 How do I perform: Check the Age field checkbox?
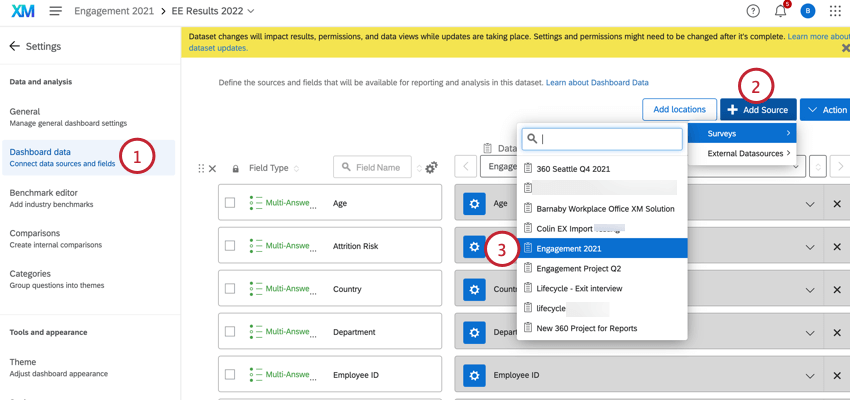pos(230,203)
